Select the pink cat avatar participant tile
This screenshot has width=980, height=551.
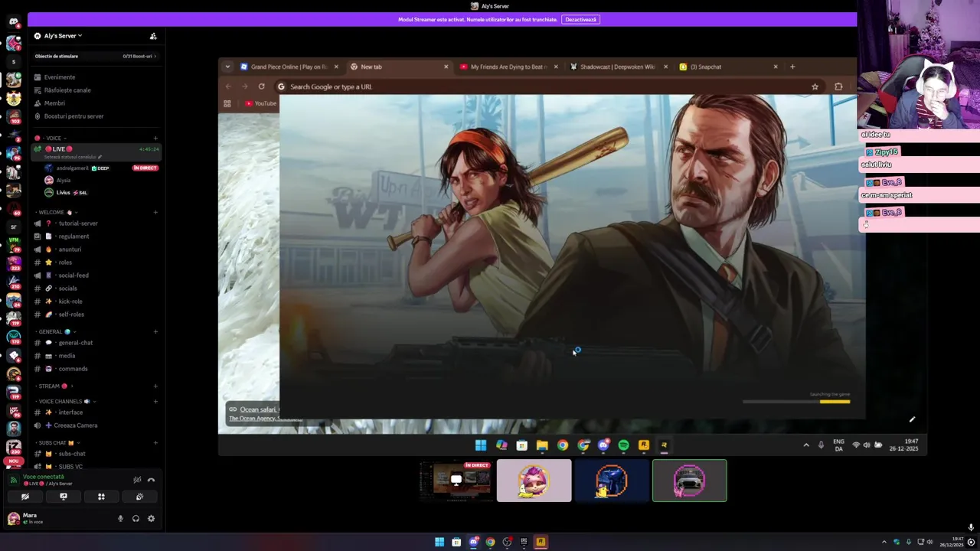(x=534, y=481)
